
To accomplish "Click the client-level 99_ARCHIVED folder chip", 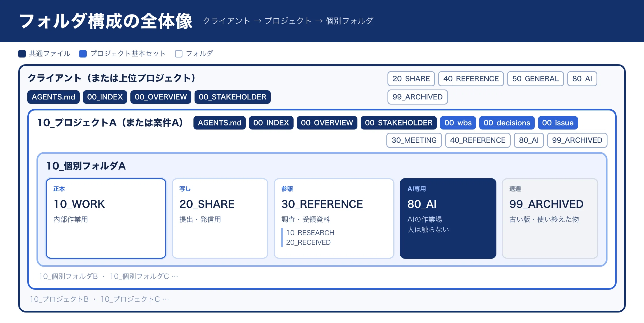I will click(x=418, y=97).
